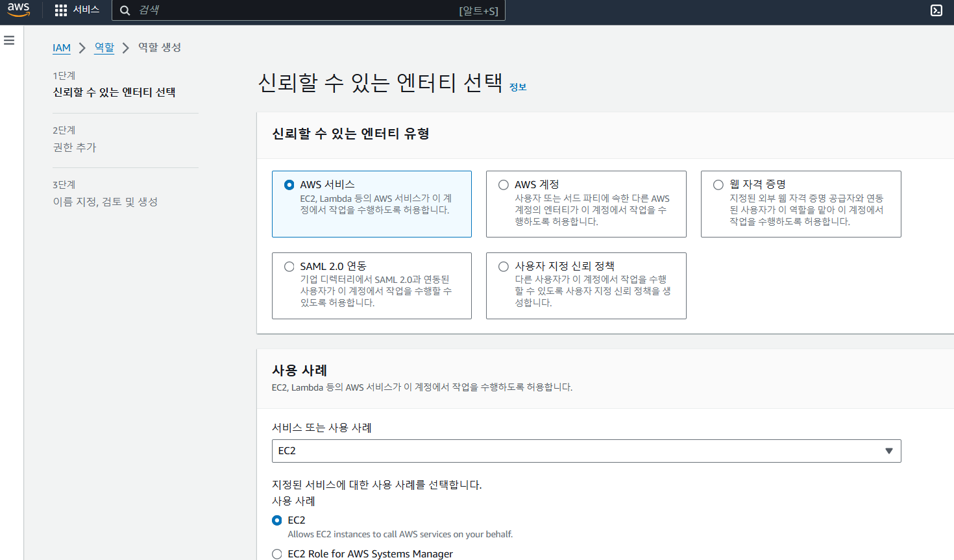The height and width of the screenshot is (560, 954).
Task: Toggle the hamburger side navigation menu
Action: coord(9,40)
